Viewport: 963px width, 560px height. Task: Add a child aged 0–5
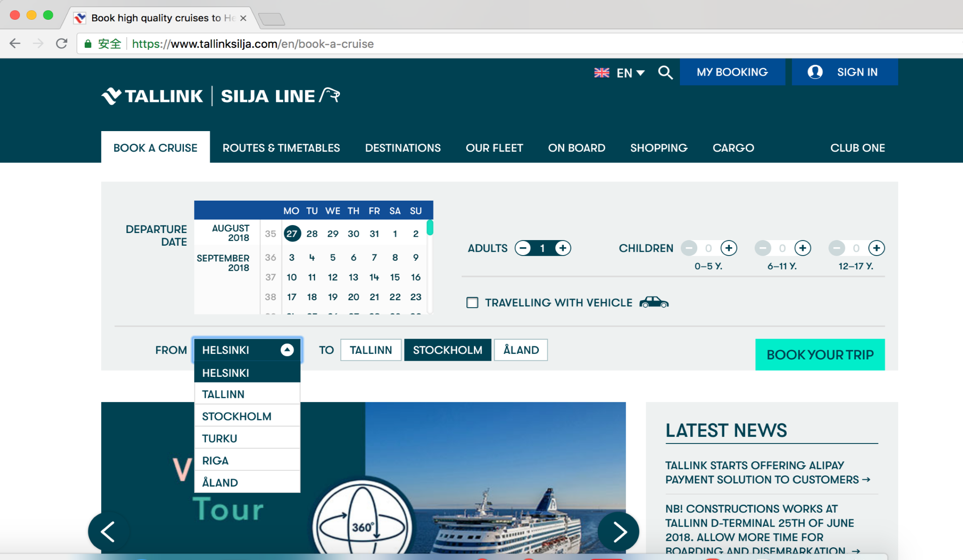(x=729, y=248)
